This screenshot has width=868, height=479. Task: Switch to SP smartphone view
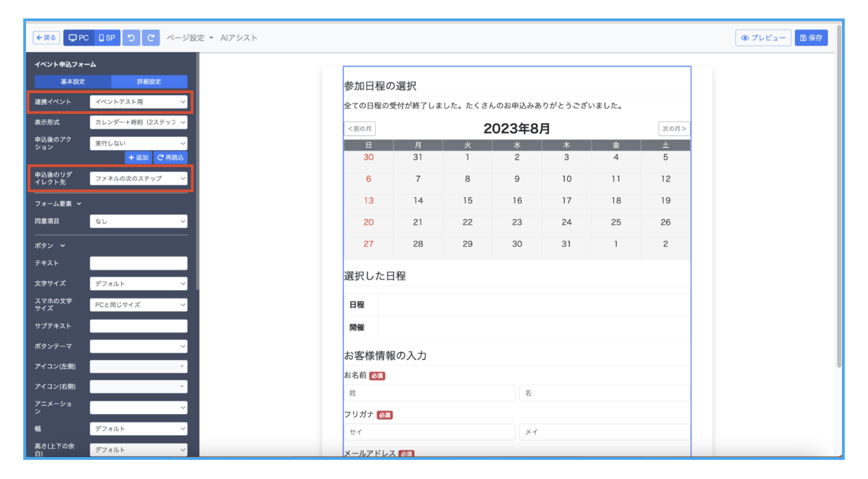pos(107,38)
